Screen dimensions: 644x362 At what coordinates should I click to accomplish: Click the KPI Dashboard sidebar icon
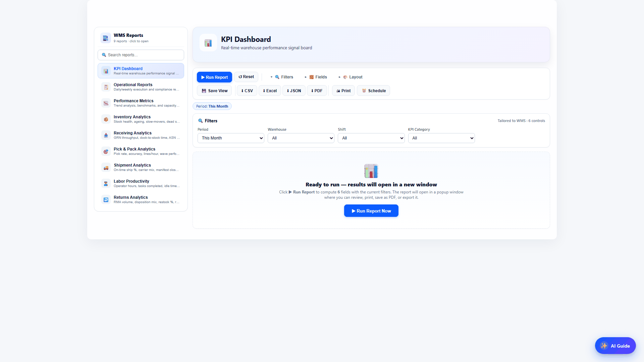(x=106, y=71)
